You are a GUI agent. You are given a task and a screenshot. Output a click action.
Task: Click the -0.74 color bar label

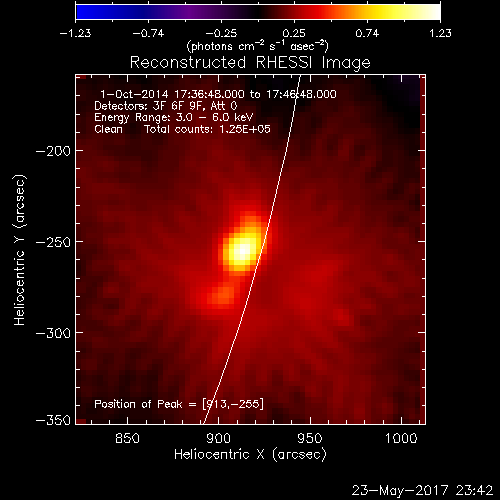[148, 33]
